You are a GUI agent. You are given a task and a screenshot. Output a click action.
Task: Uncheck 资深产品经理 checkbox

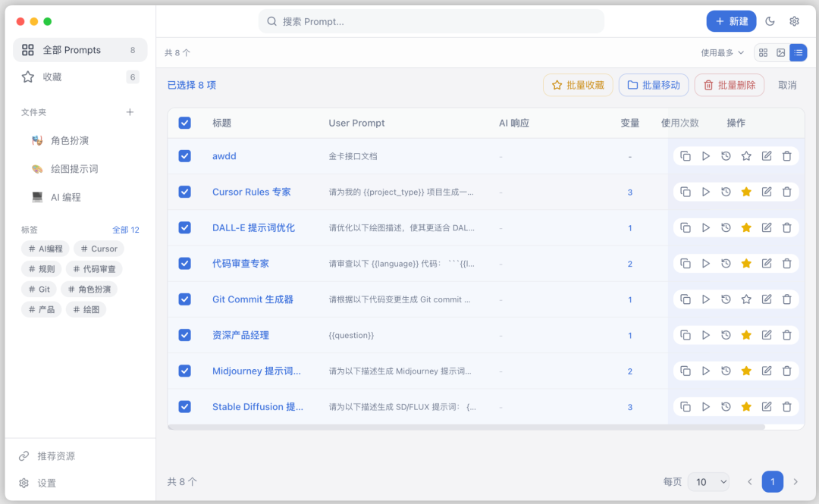click(x=184, y=335)
